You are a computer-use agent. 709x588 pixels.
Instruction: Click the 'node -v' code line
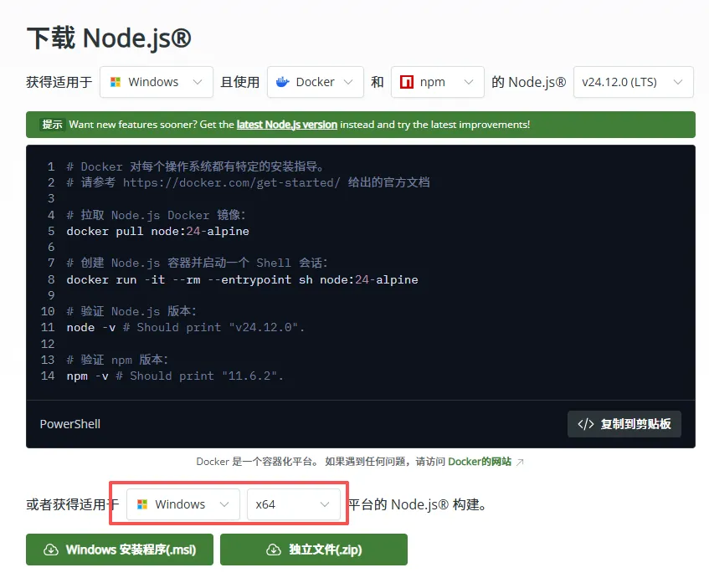185,327
